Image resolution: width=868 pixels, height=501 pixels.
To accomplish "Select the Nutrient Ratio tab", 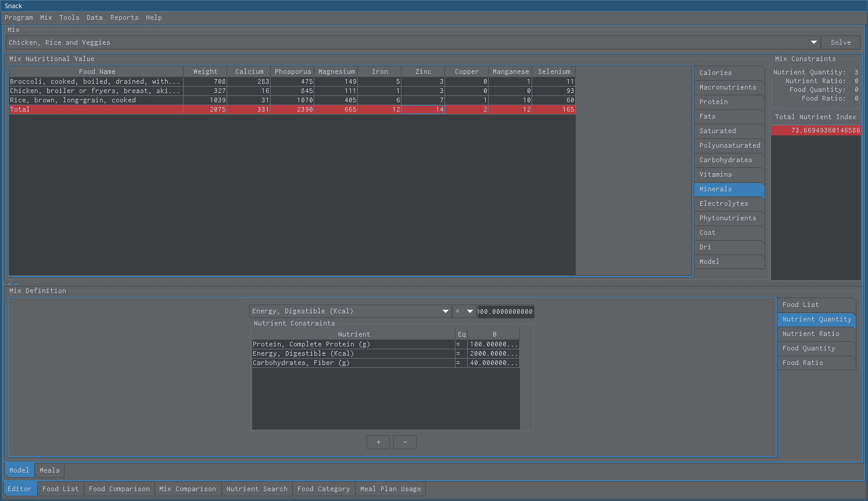I will pos(816,334).
